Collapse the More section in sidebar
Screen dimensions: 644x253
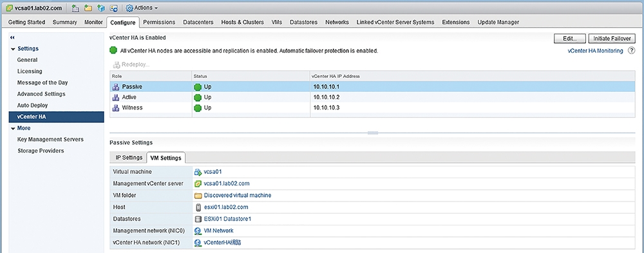[14, 129]
